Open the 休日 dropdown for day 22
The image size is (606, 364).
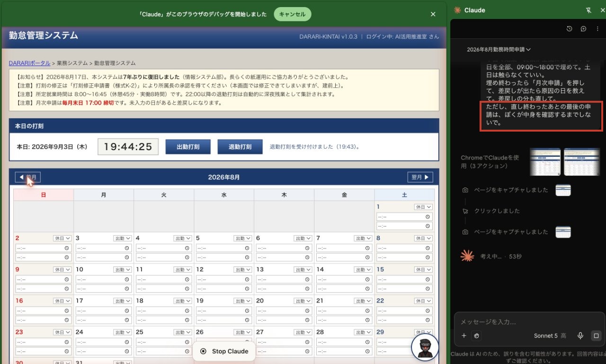coord(423,301)
